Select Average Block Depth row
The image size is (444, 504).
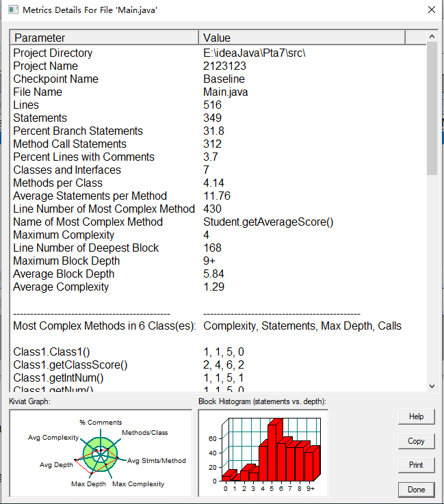[x=218, y=274]
